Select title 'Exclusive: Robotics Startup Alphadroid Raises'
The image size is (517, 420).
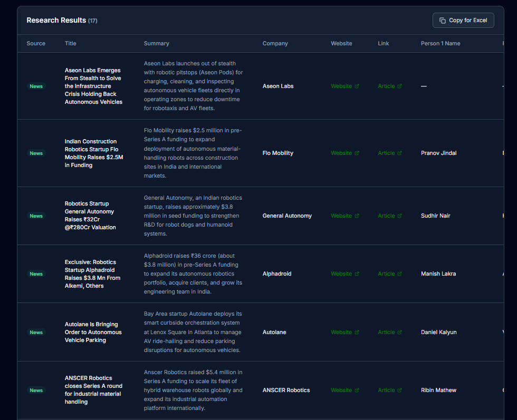93,274
